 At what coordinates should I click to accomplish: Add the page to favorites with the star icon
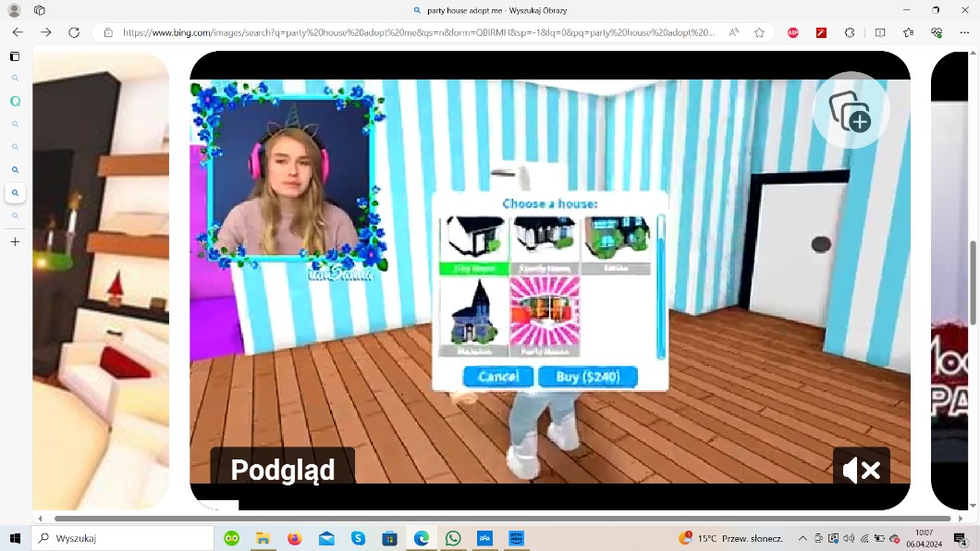click(759, 32)
